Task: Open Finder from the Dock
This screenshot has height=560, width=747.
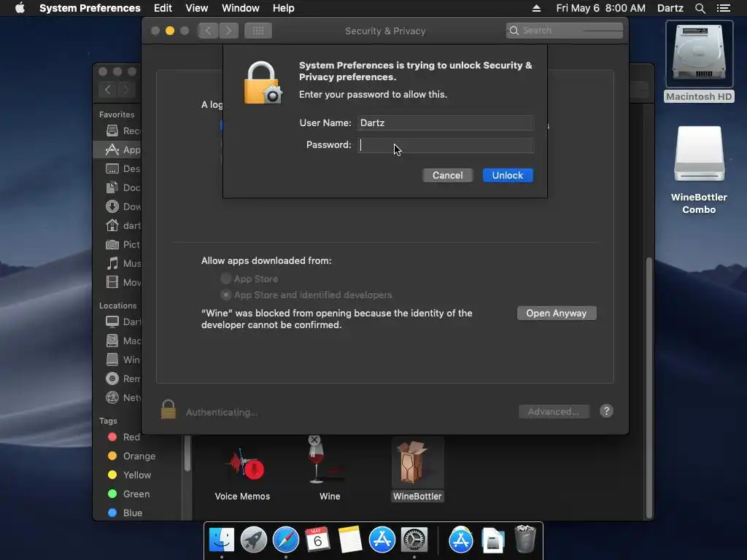Action: click(222, 540)
